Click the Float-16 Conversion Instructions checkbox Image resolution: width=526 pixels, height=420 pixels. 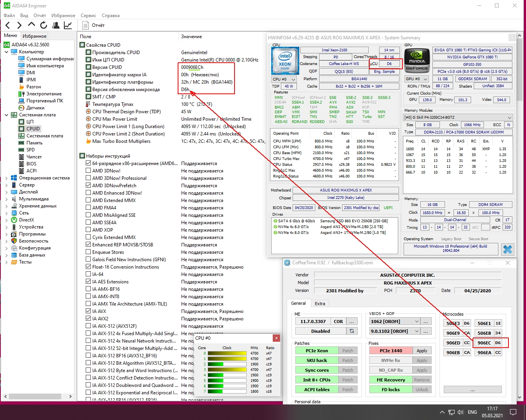coord(88,267)
